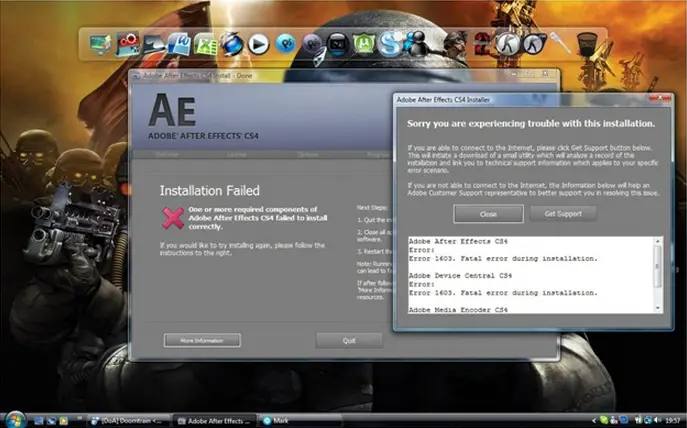This screenshot has width=687, height=428.
Task: Open the My Computer dock icon
Action: click(x=101, y=45)
